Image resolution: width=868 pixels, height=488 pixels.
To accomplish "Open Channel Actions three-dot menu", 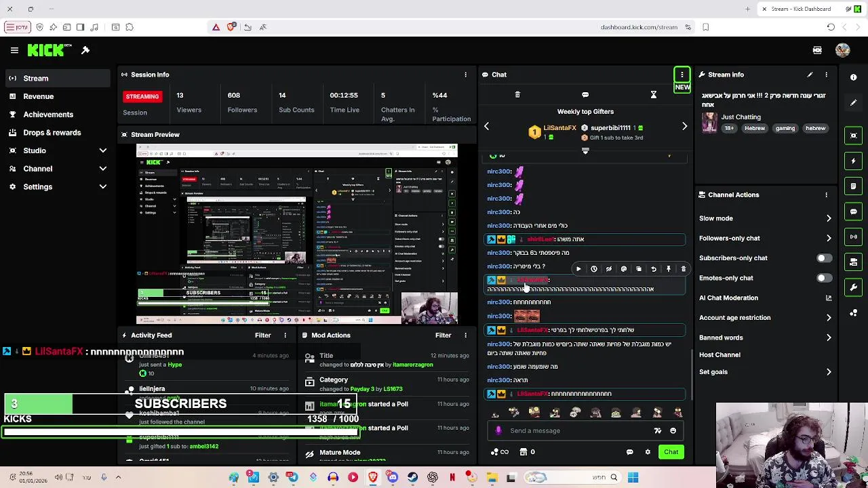I will [x=826, y=195].
